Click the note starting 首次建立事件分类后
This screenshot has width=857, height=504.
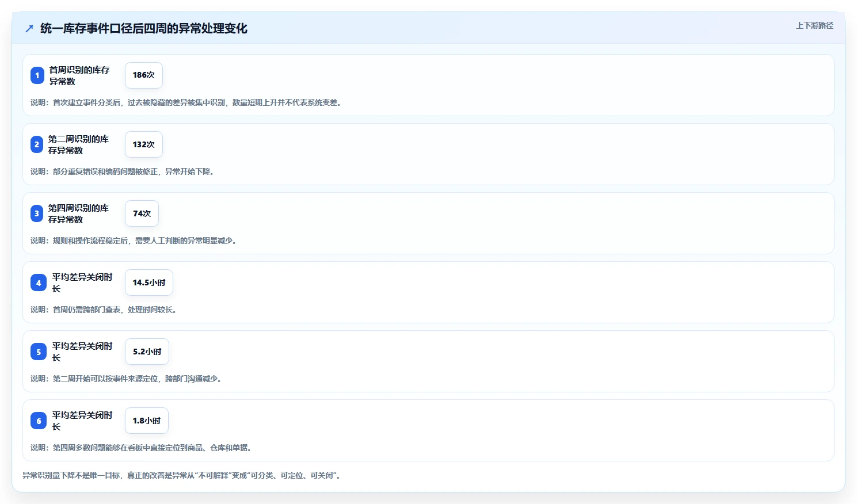[x=188, y=102]
